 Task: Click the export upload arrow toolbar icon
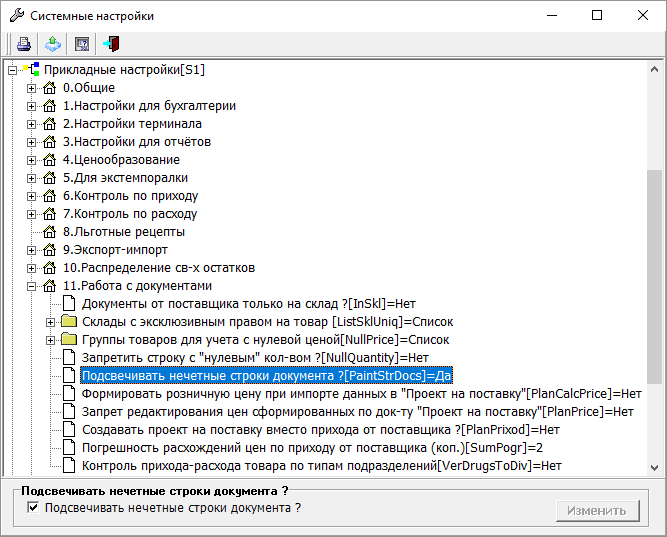coord(53,44)
